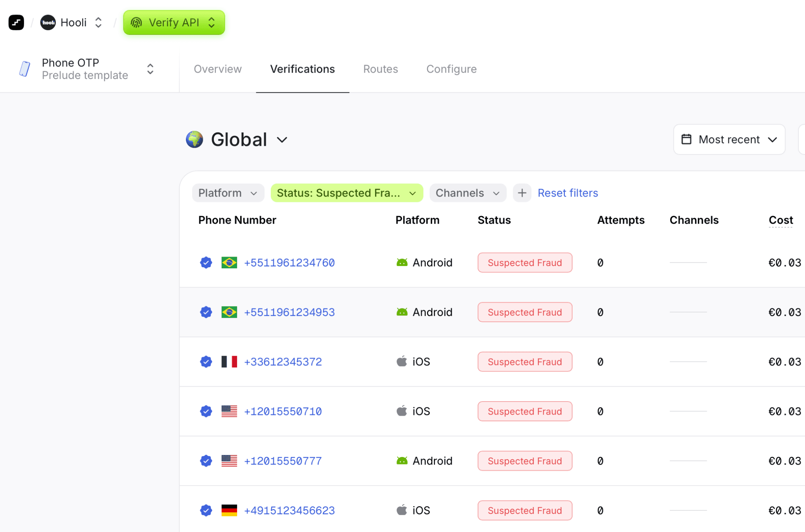Open the phone number +12015550777 details
Image resolution: width=805 pixels, height=532 pixels.
click(x=283, y=460)
